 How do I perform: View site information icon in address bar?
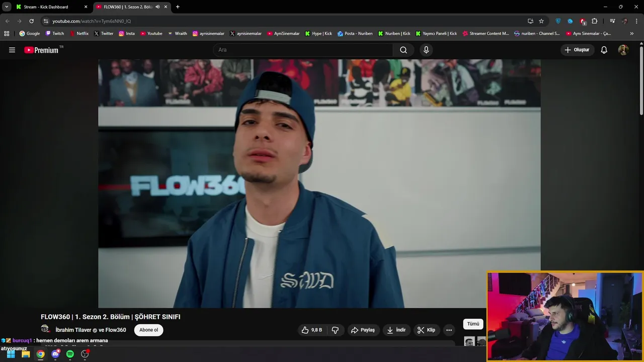[46, 21]
